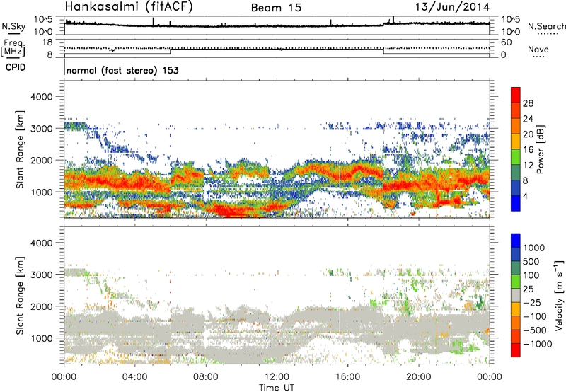
Task: Click 'normal (fast stereo) 153' text
Action: pyautogui.click(x=122, y=70)
